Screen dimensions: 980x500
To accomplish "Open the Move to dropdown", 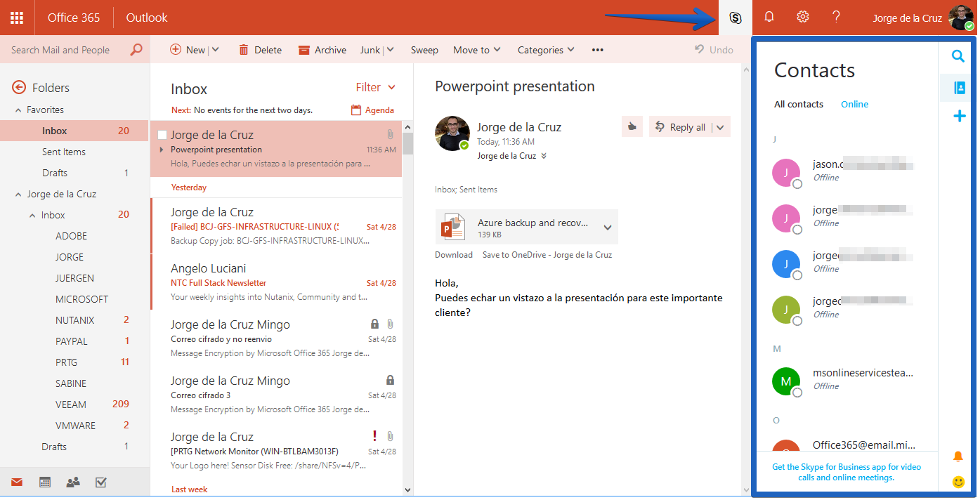I will point(477,50).
